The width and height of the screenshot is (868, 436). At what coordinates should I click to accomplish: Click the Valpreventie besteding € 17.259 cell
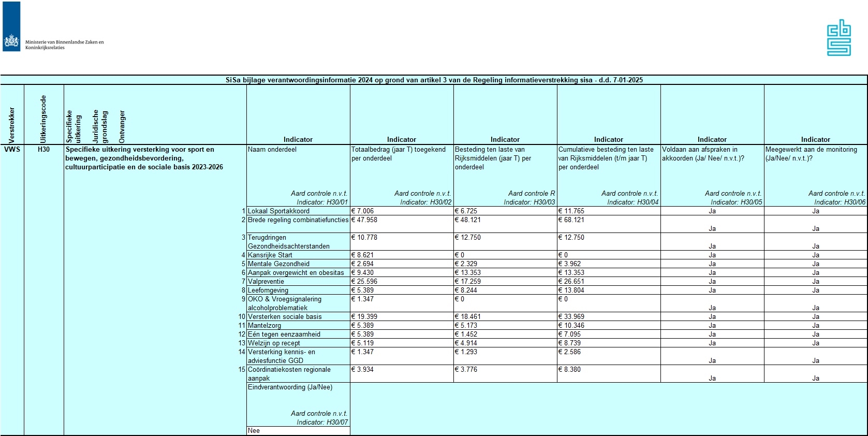pos(505,282)
